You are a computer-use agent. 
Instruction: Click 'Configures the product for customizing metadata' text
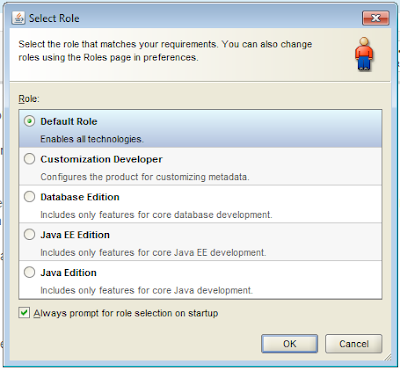[145, 177]
